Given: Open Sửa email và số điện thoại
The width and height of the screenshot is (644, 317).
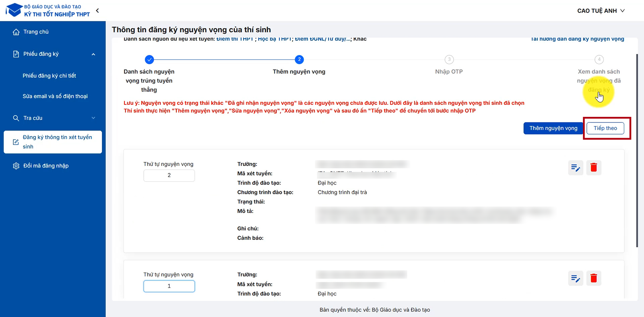Looking at the screenshot, I should 55,96.
